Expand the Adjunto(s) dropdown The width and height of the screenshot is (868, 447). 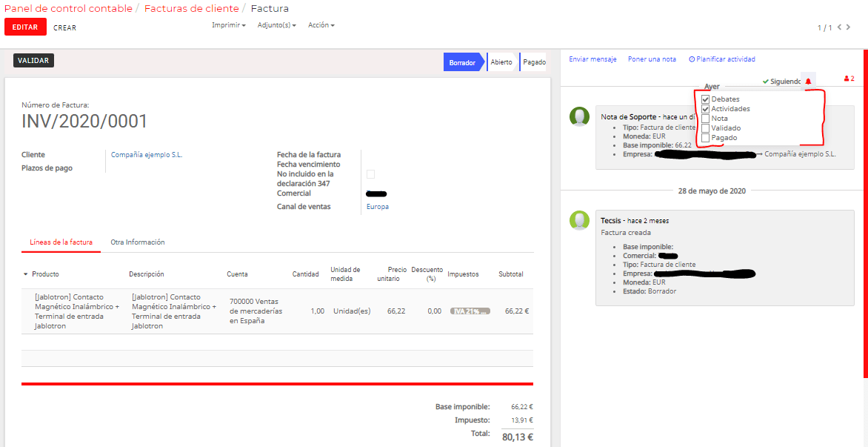(x=277, y=25)
